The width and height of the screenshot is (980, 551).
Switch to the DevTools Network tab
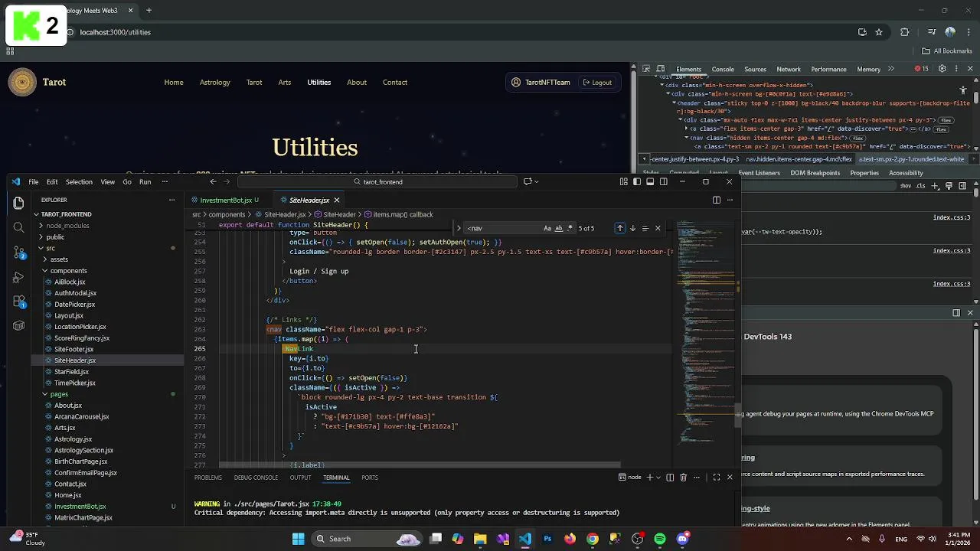coord(789,69)
